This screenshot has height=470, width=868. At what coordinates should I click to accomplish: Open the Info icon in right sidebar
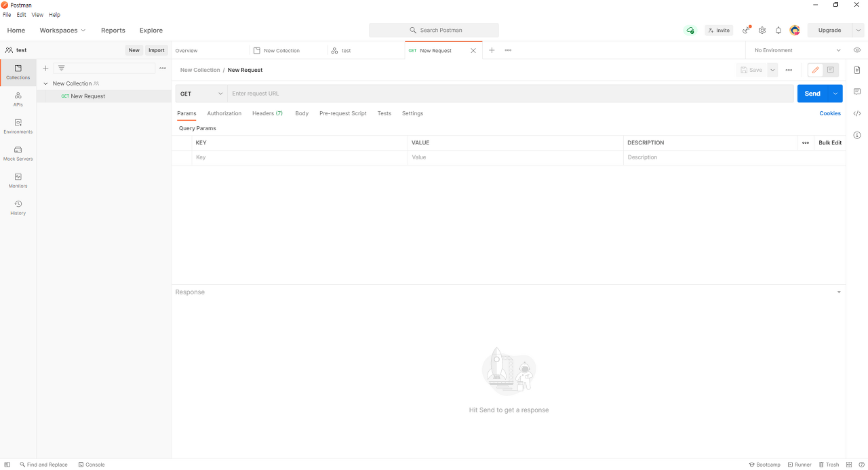tap(857, 135)
